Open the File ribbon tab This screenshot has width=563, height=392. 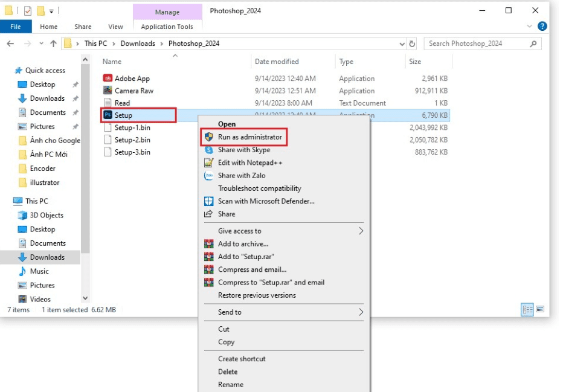pos(15,27)
